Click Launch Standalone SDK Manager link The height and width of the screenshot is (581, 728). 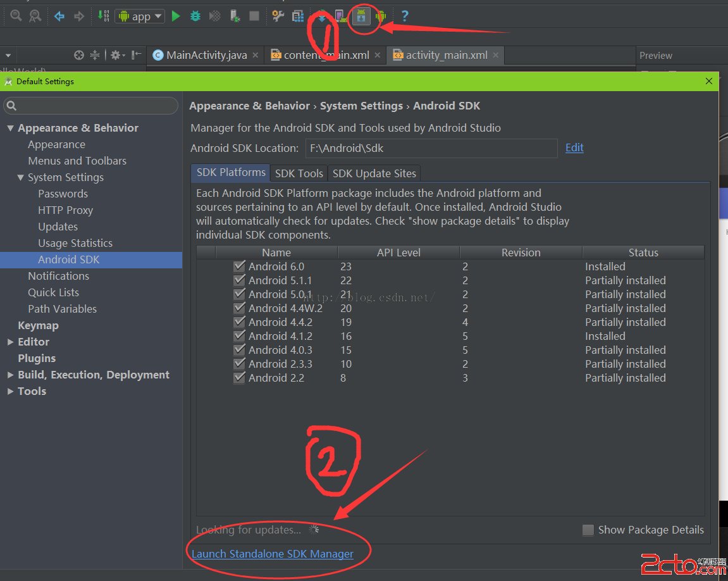point(272,554)
